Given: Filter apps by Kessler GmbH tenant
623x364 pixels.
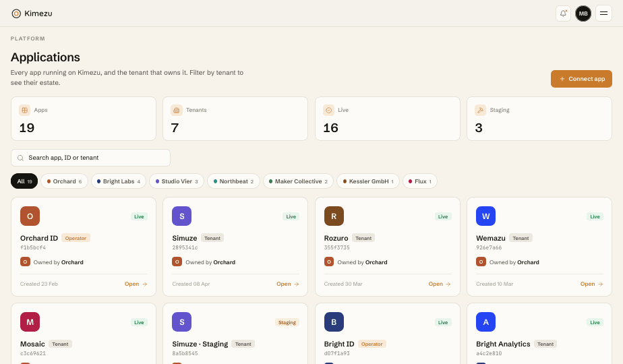Looking at the screenshot, I should point(368,181).
